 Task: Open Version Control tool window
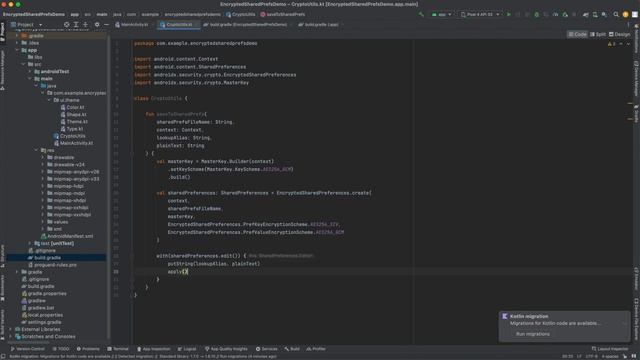click(27, 349)
